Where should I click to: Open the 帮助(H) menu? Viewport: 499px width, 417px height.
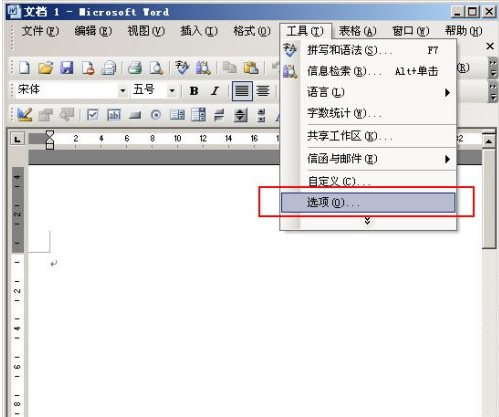coord(464,31)
